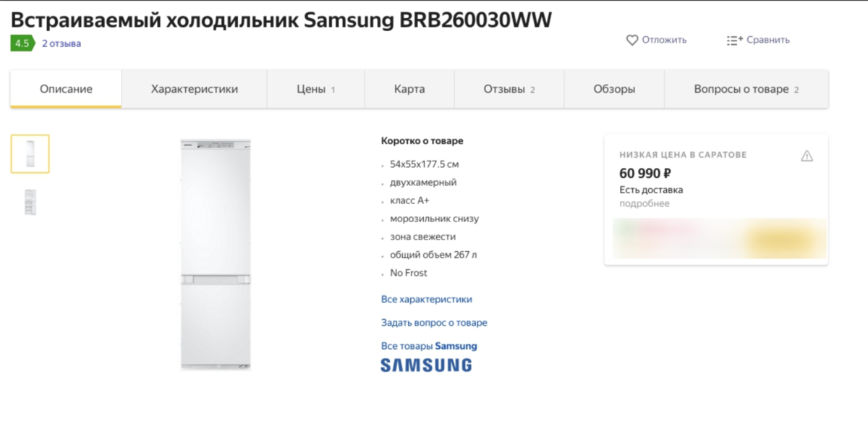Select the first fridge thumbnail
Screen dimensions: 868x427
[30, 154]
